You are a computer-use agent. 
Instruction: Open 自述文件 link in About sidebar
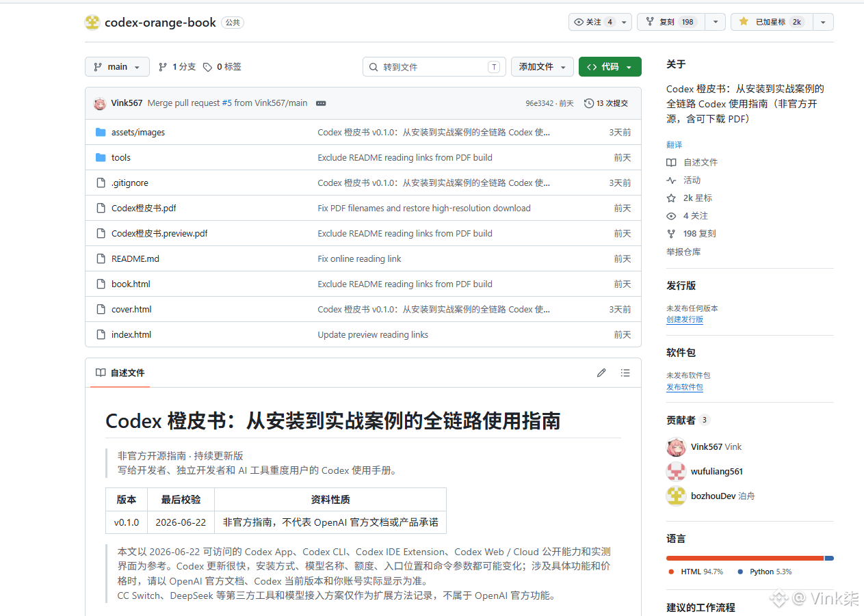tap(692, 162)
